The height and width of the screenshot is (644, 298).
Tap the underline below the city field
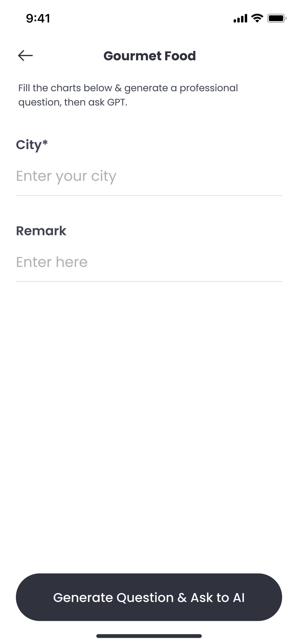pos(149,195)
